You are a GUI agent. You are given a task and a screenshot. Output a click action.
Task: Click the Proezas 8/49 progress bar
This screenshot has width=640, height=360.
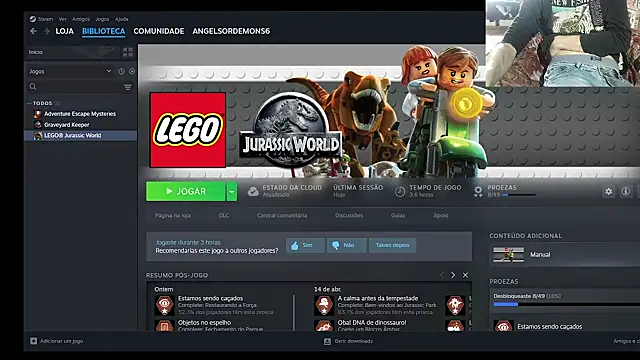(x=519, y=195)
